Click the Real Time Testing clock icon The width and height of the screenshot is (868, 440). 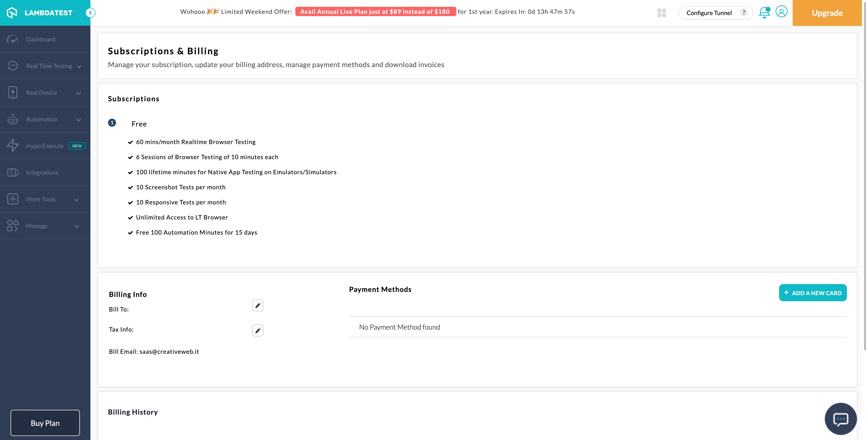click(x=13, y=66)
